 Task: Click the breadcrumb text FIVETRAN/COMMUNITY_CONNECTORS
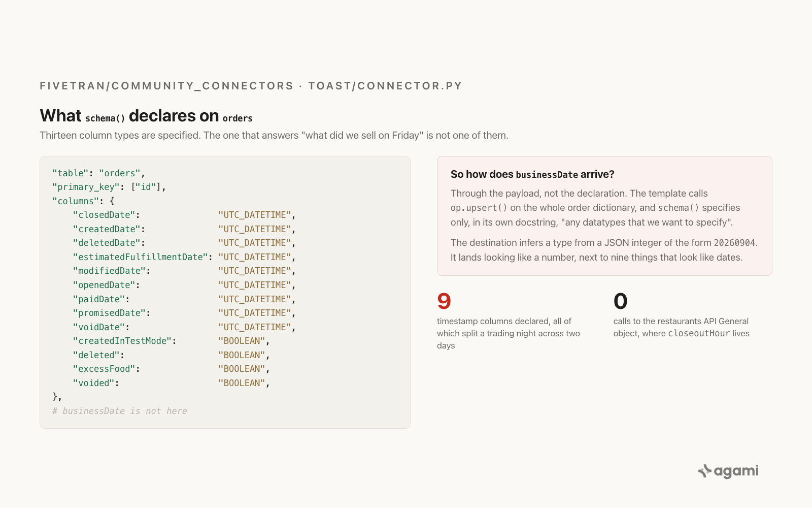click(x=166, y=86)
